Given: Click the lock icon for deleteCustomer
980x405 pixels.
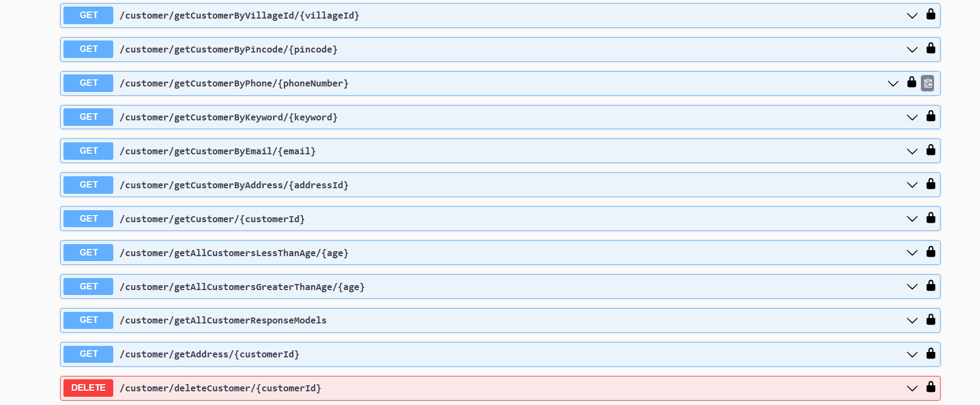Looking at the screenshot, I should [931, 387].
